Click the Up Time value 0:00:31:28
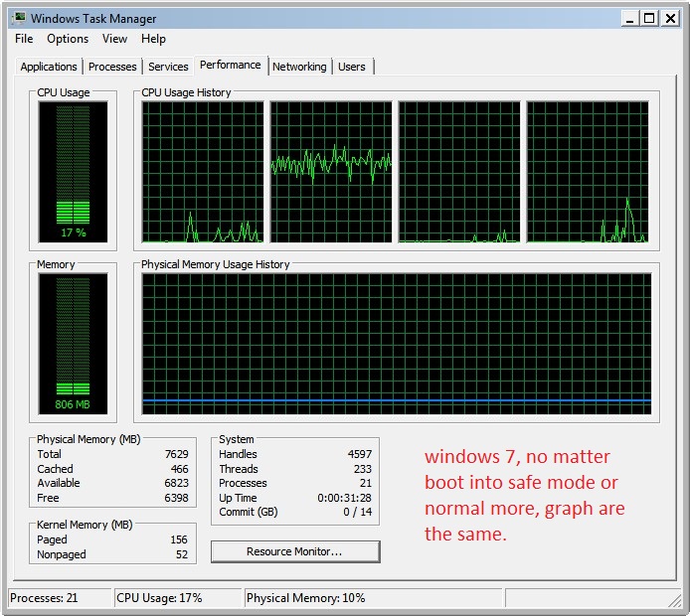690x616 pixels. pyautogui.click(x=345, y=498)
